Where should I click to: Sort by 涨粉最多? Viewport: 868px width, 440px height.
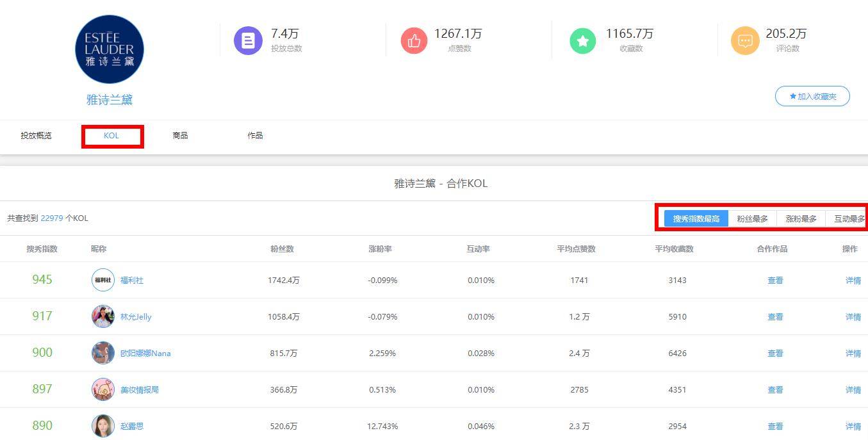801,218
